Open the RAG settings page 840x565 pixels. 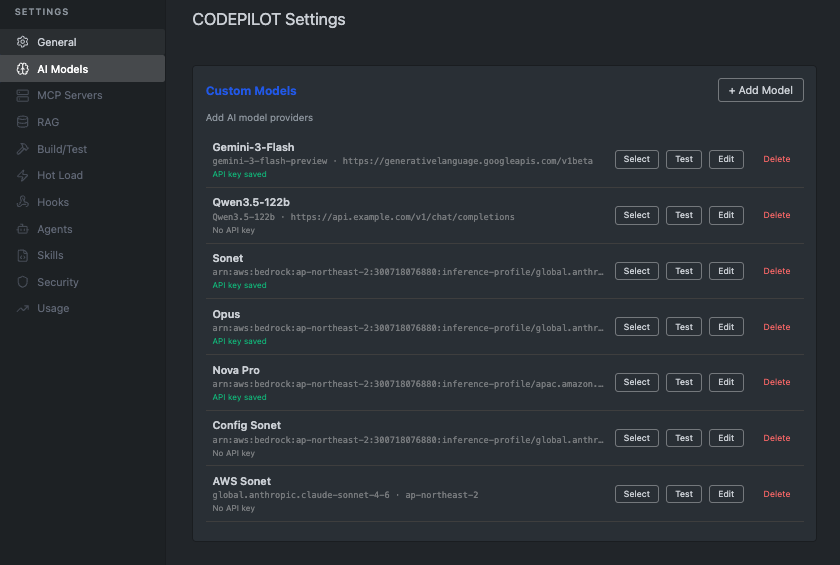point(82,122)
